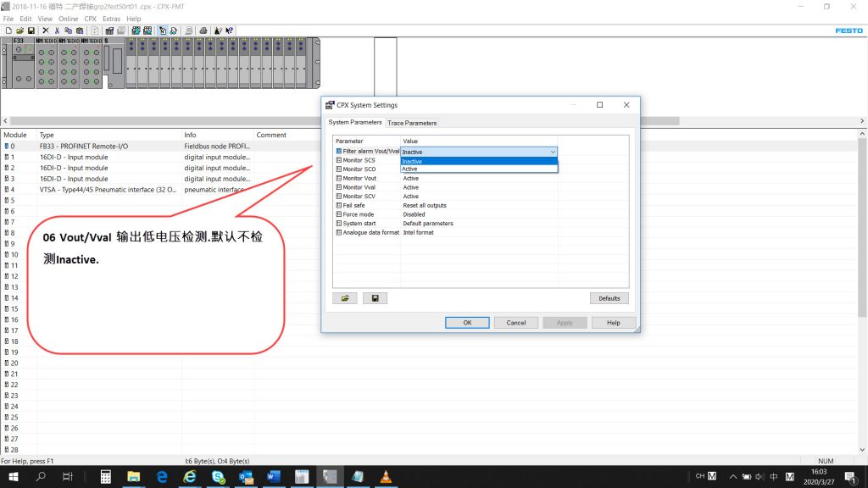Open the View menu
Screen dimensions: 868x488
pos(45,19)
